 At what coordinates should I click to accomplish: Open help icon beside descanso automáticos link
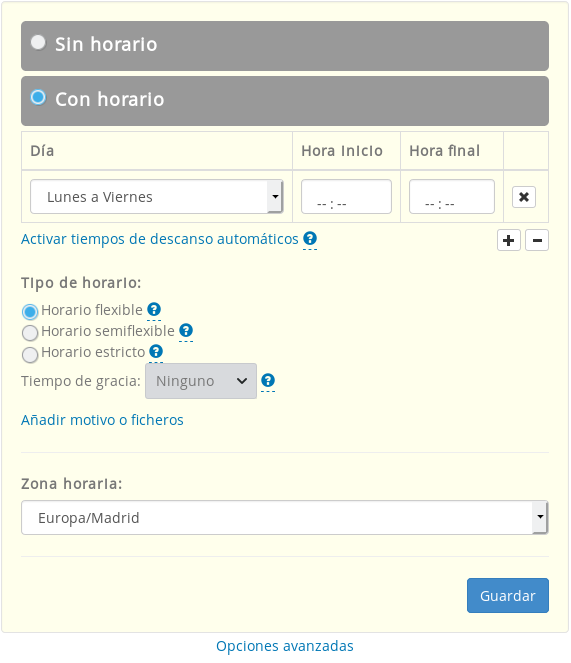pos(310,238)
